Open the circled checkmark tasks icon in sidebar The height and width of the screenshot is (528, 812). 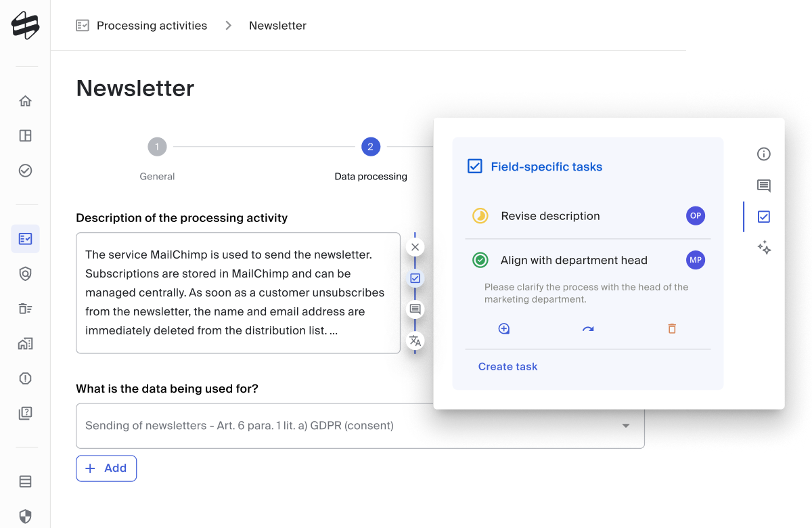point(25,171)
